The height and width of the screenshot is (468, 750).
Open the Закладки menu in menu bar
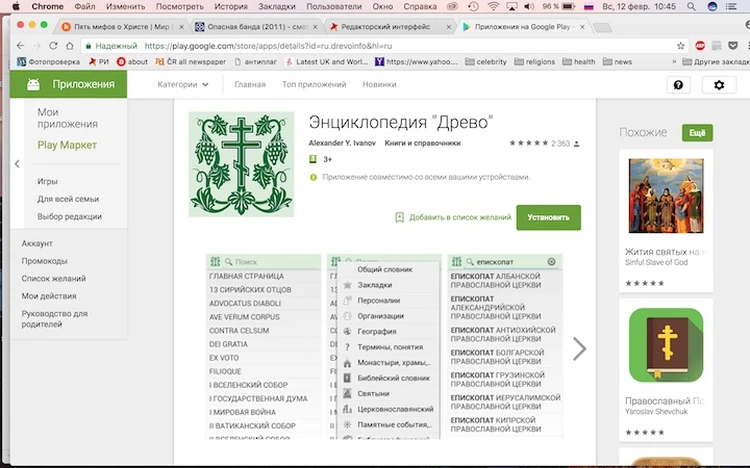click(276, 7)
